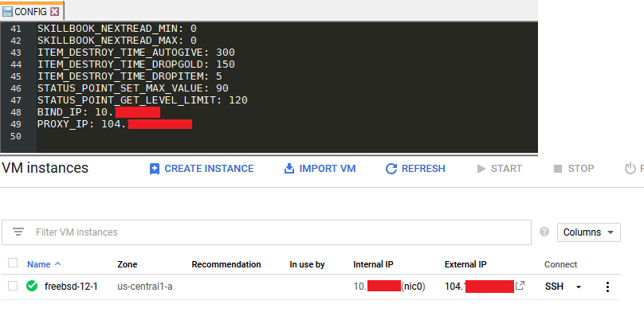
Task: Click the Name sort ascending arrow
Action: click(57, 264)
